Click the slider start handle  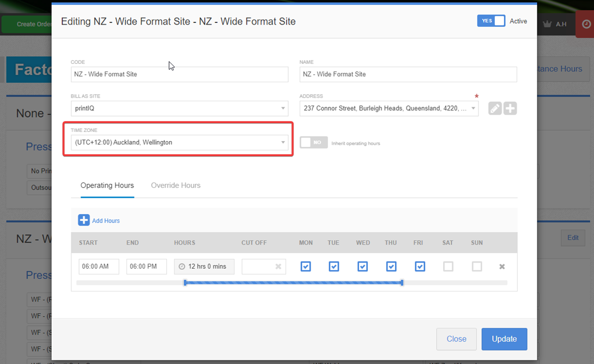185,283
